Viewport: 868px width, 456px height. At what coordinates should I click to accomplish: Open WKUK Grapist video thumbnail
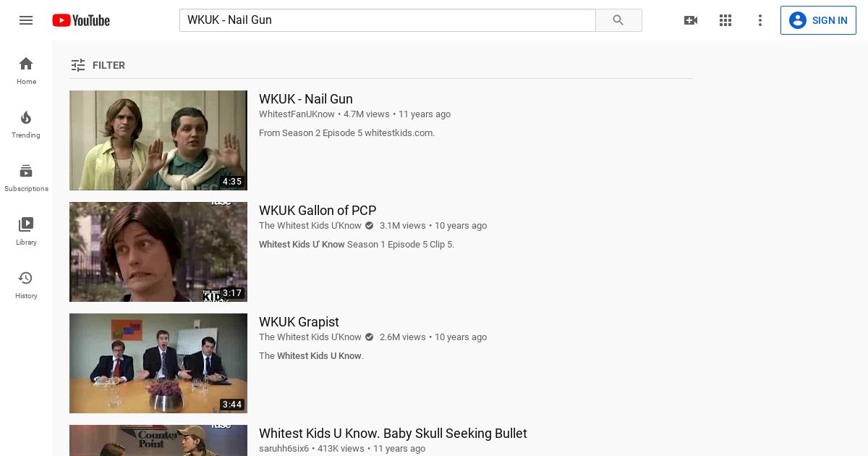pyautogui.click(x=158, y=363)
